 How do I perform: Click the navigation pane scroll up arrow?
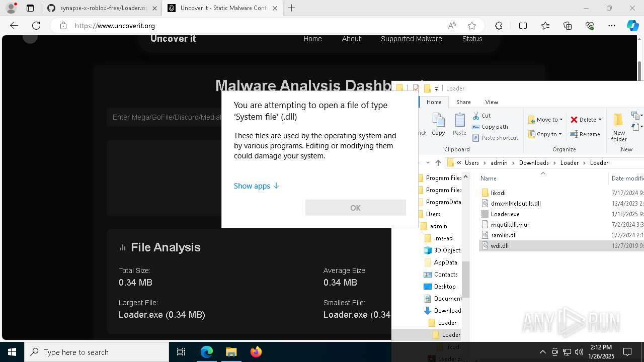(466, 176)
